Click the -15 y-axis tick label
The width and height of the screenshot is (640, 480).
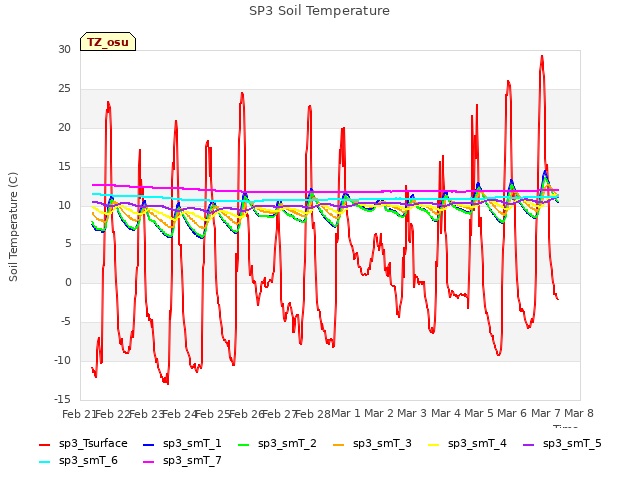[62, 399]
